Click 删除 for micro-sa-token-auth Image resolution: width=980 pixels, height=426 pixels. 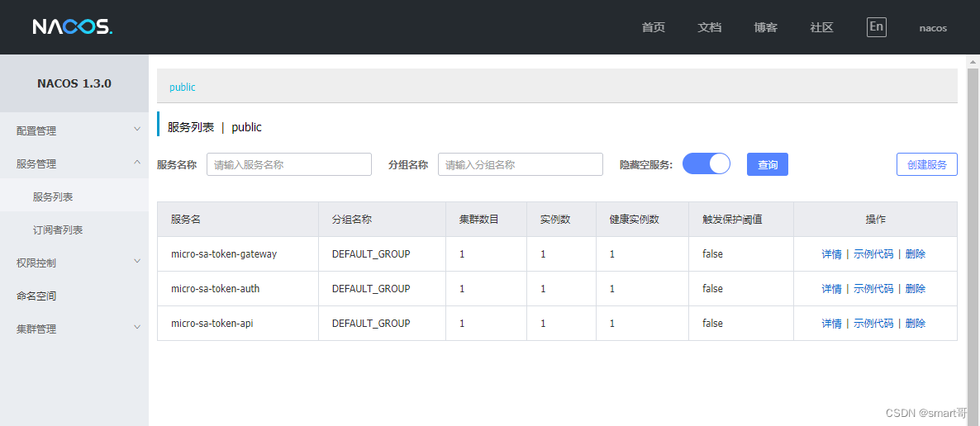[916, 289]
